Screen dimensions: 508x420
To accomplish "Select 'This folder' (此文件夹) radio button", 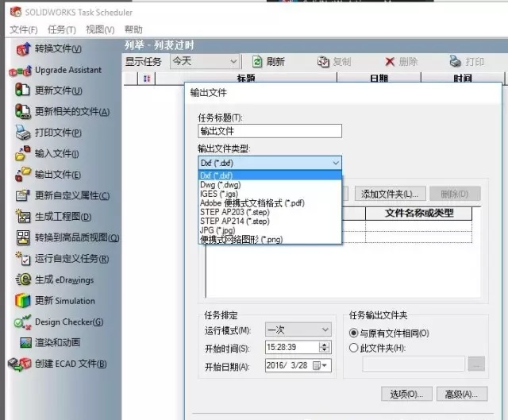I will point(353,348).
